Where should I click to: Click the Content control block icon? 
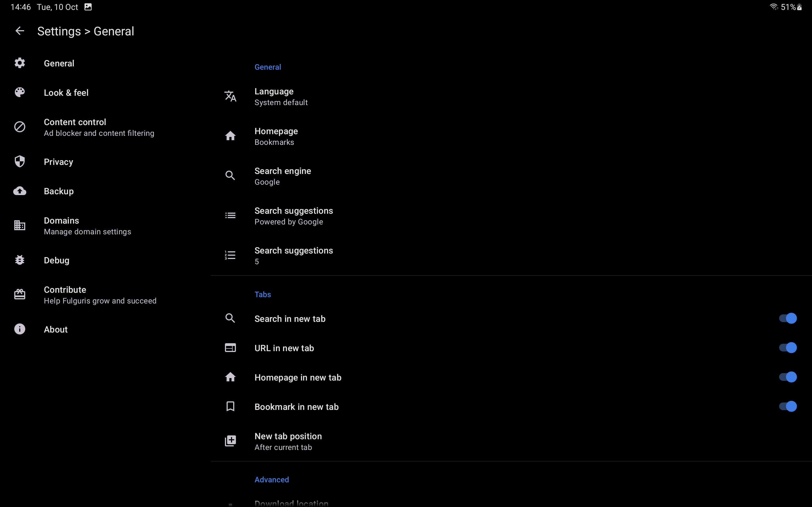pyautogui.click(x=20, y=127)
